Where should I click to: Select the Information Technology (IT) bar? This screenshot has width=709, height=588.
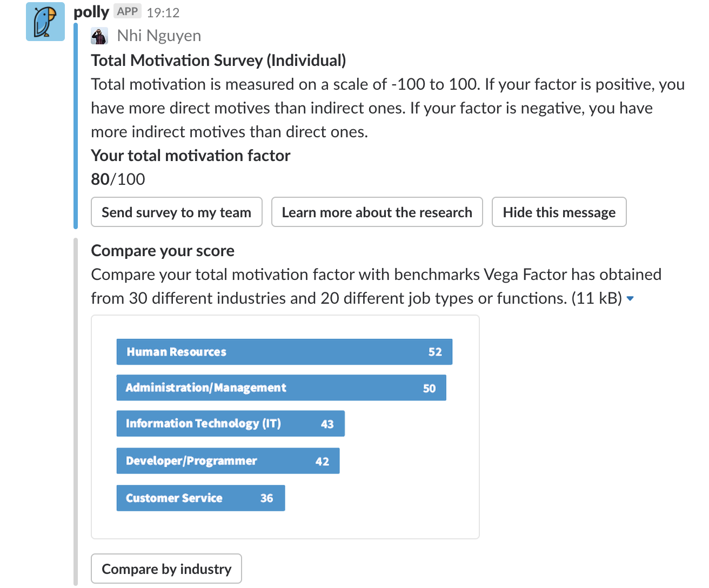[231, 423]
